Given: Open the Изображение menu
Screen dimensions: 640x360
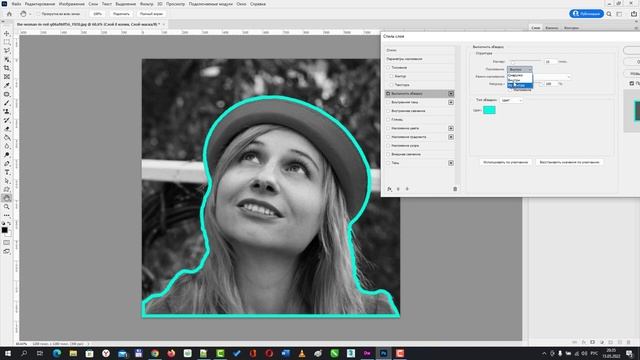Looking at the screenshot, I should (x=71, y=4).
